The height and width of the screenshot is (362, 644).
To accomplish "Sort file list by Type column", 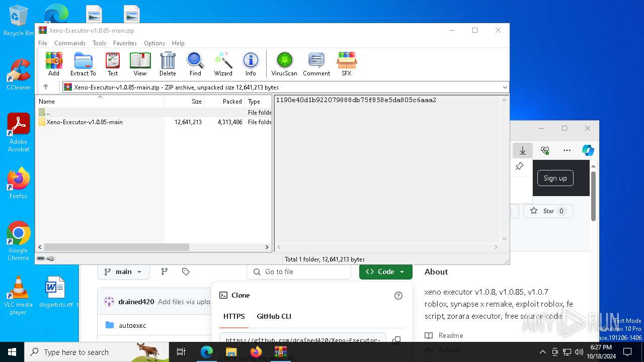I will tap(258, 102).
